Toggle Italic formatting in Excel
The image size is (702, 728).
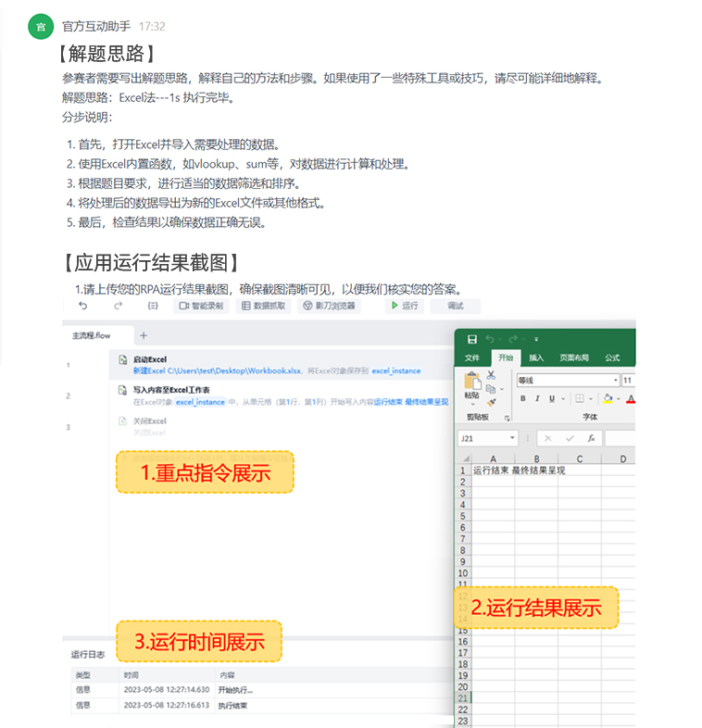[x=537, y=399]
